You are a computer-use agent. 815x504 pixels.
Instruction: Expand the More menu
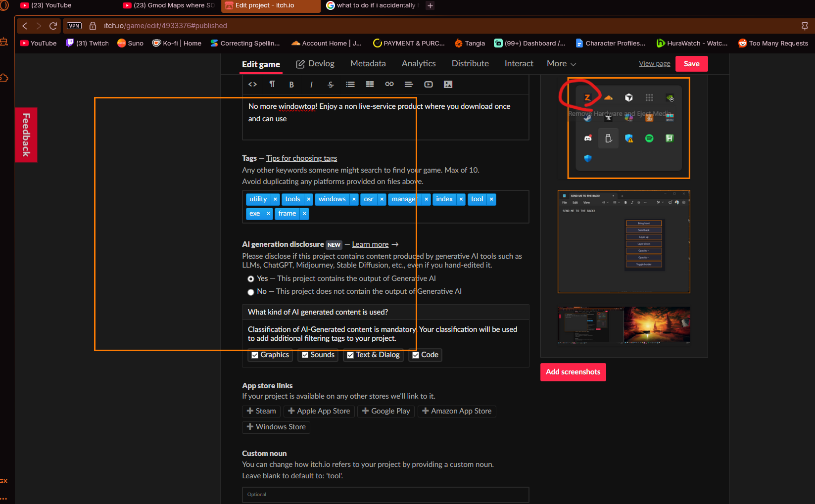point(561,64)
